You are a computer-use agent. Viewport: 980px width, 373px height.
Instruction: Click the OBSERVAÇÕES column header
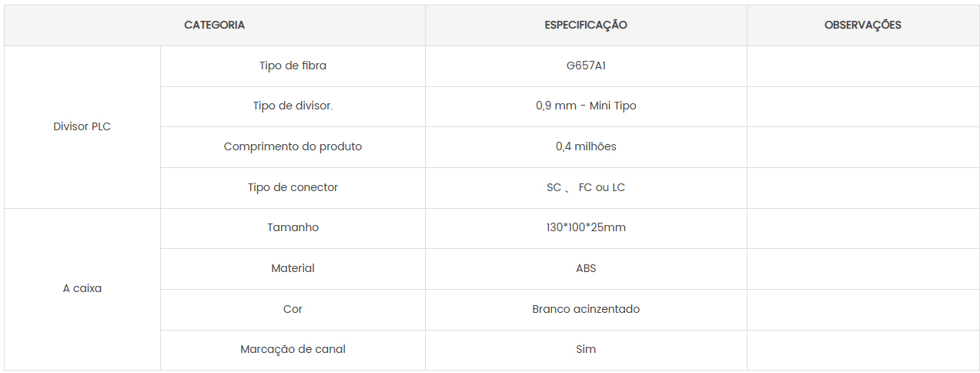click(x=863, y=25)
